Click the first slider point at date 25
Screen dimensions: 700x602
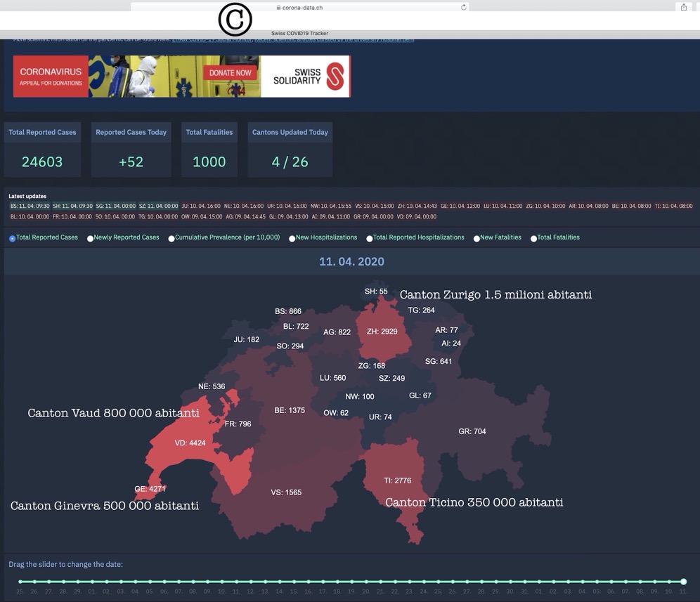20,582
